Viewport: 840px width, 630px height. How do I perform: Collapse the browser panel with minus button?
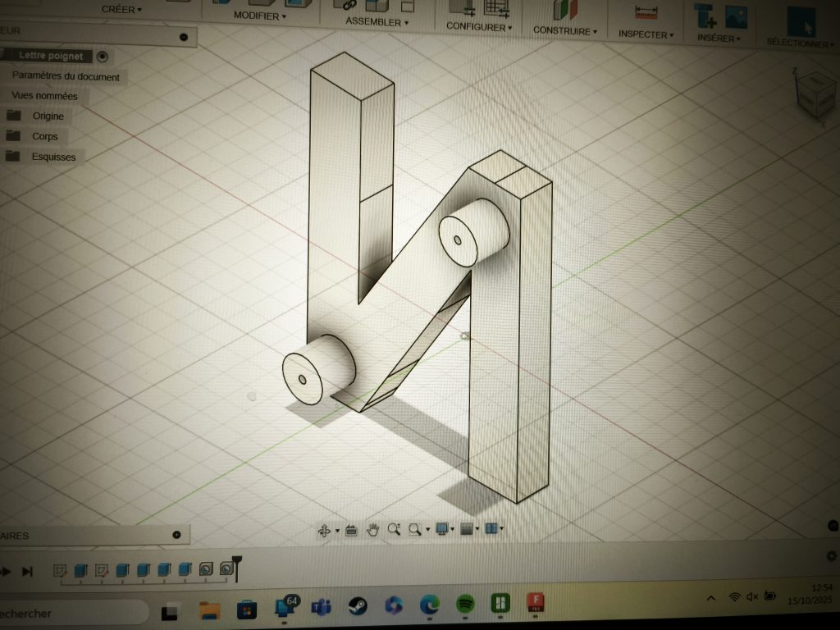pos(184,37)
